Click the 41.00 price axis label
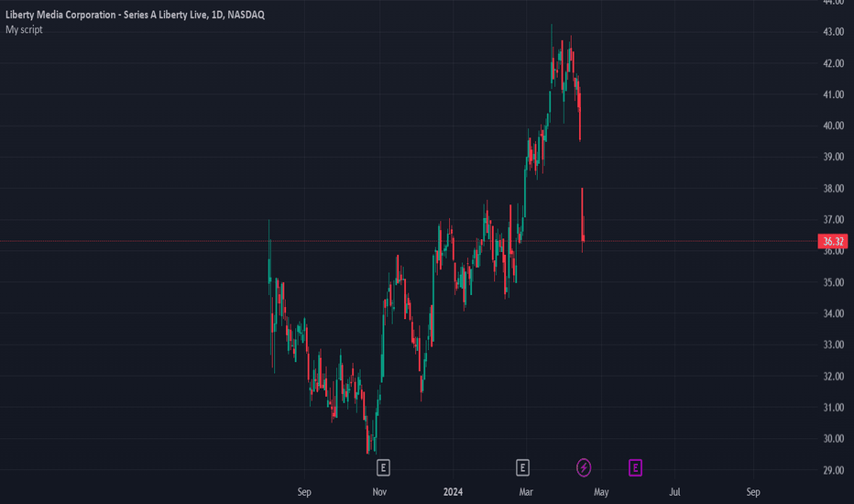 click(833, 94)
